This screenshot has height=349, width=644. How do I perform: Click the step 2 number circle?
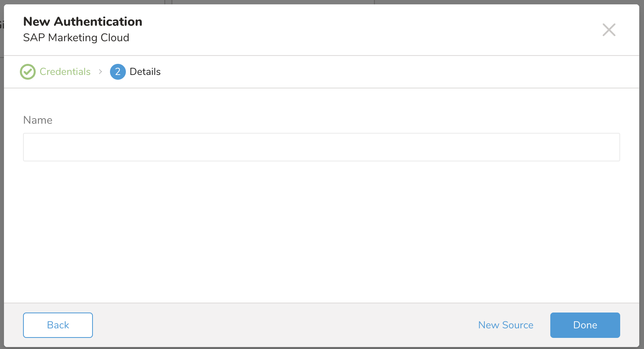click(118, 72)
